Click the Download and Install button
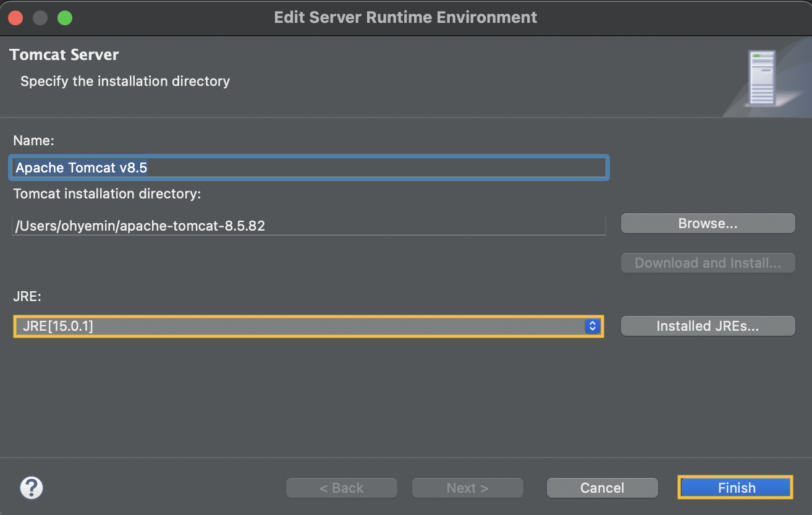Image resolution: width=812 pixels, height=515 pixels. tap(708, 263)
